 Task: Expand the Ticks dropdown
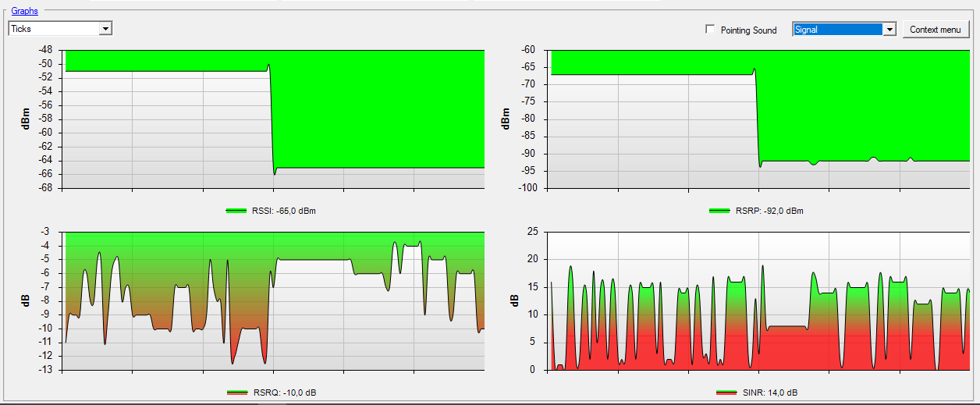[106, 29]
